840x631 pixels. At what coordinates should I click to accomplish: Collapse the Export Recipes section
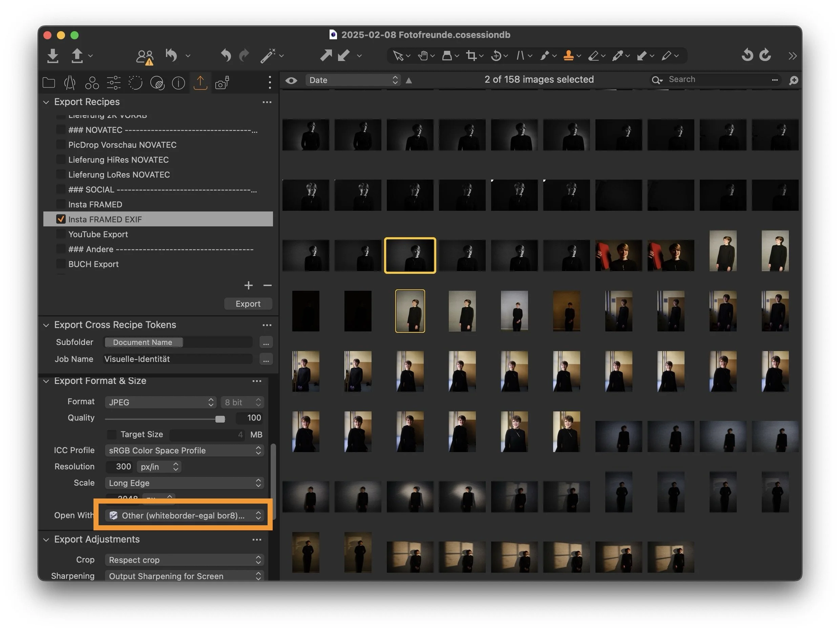[x=46, y=102]
